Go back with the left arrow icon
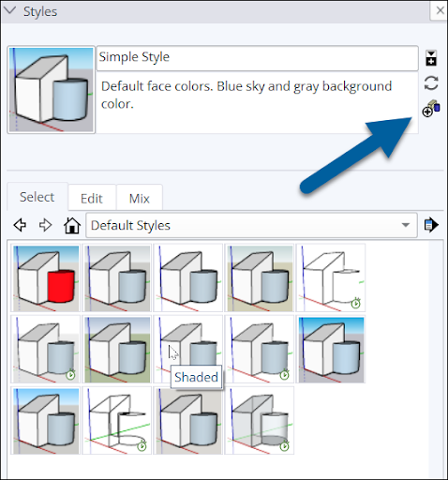The image size is (448, 480). (x=20, y=225)
